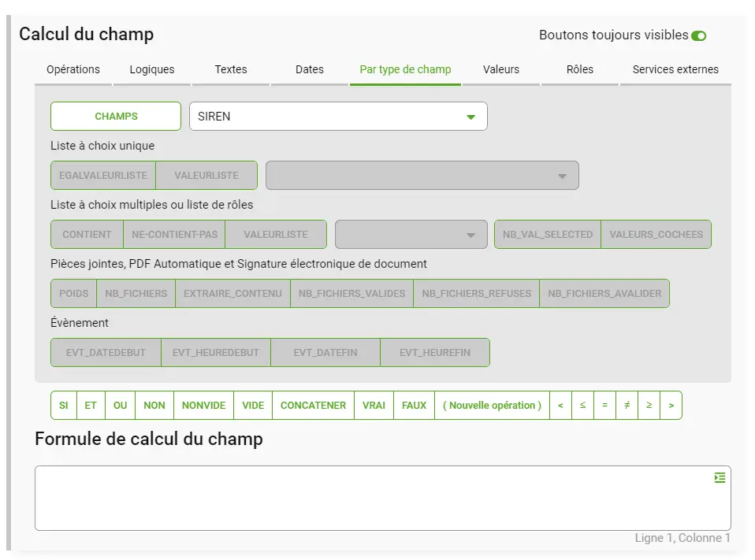Click the Nouvelle opération button
The image size is (755, 560).
[x=492, y=405]
